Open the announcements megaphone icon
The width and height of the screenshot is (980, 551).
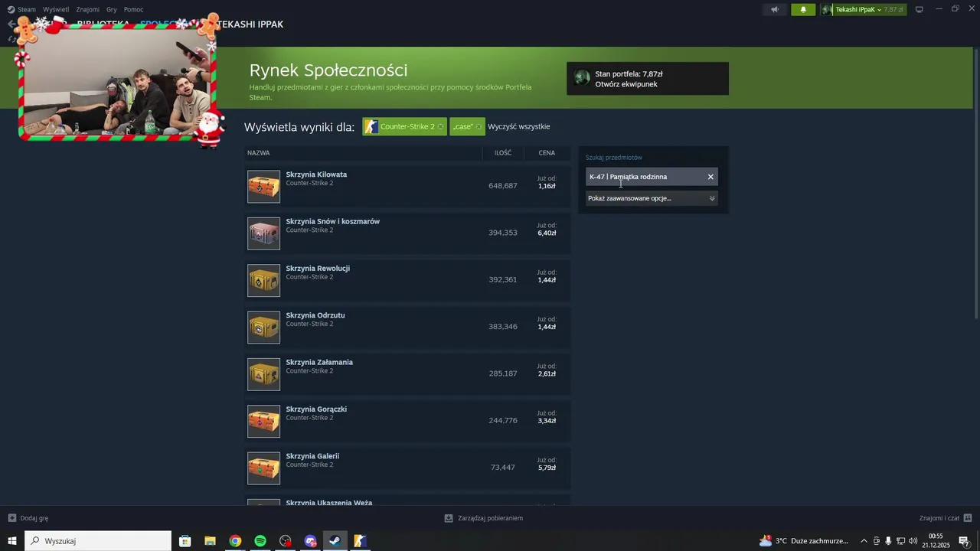[775, 9]
